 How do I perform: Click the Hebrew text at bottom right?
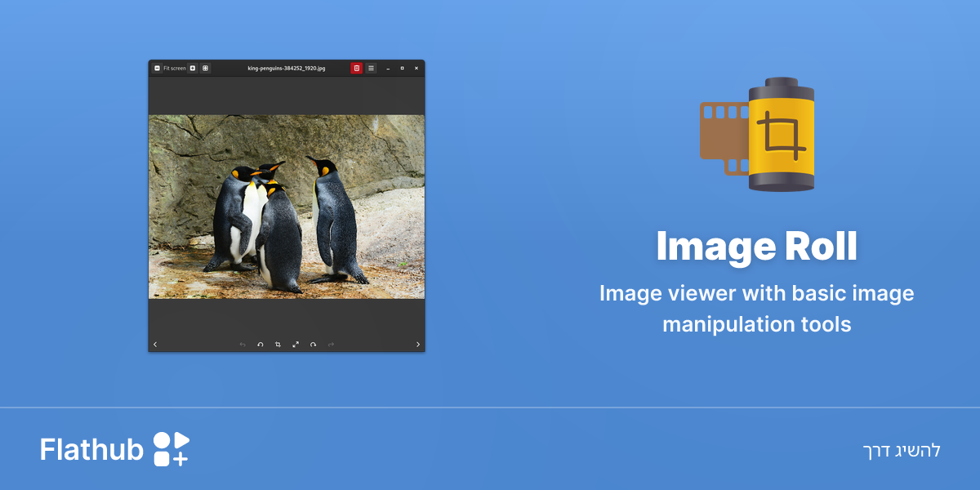tap(902, 451)
